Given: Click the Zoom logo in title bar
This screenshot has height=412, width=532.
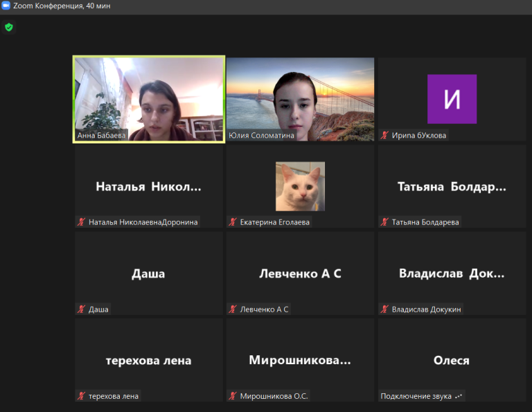Looking at the screenshot, I should point(6,6).
